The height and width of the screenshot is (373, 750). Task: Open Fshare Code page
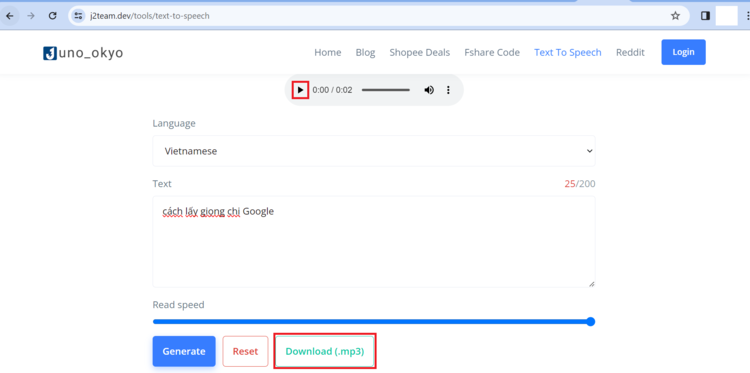(x=492, y=53)
